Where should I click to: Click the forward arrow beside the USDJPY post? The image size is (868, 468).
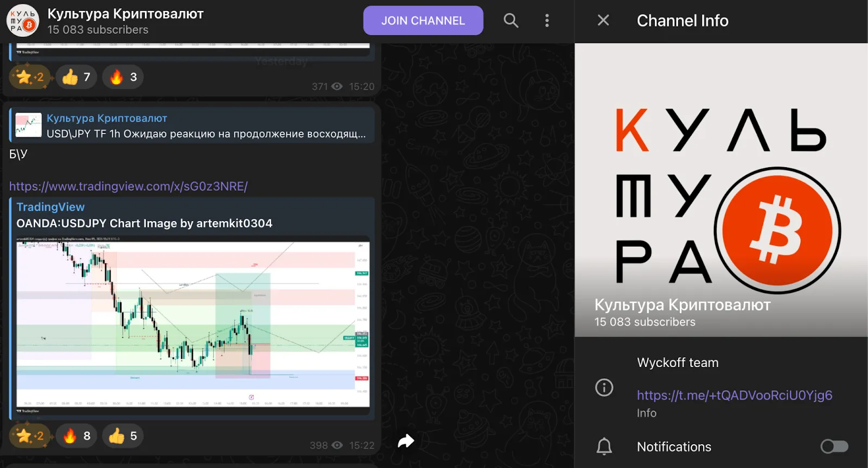point(406,441)
